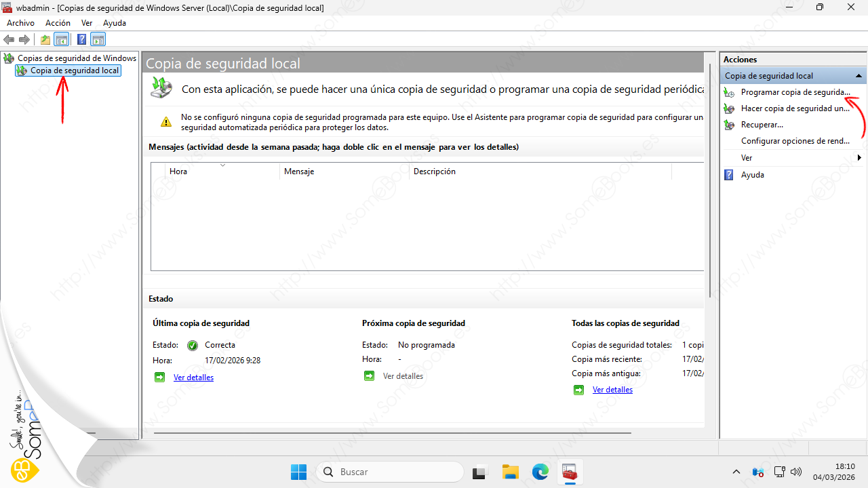Toggle the Action pane toolbar icon
The image size is (868, 488).
click(x=98, y=39)
